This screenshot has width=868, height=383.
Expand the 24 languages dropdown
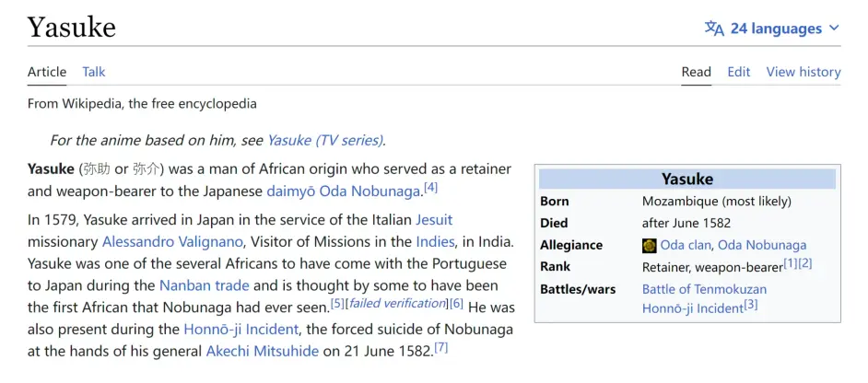[x=784, y=29]
